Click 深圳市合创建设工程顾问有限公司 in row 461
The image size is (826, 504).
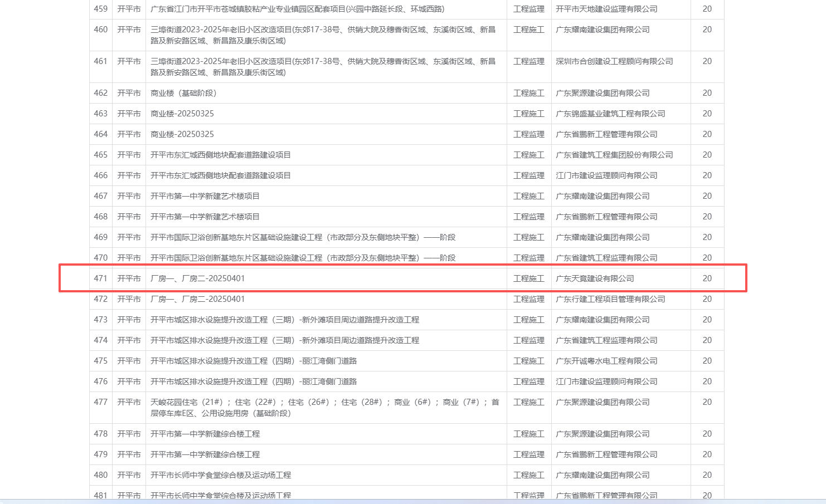tap(614, 61)
